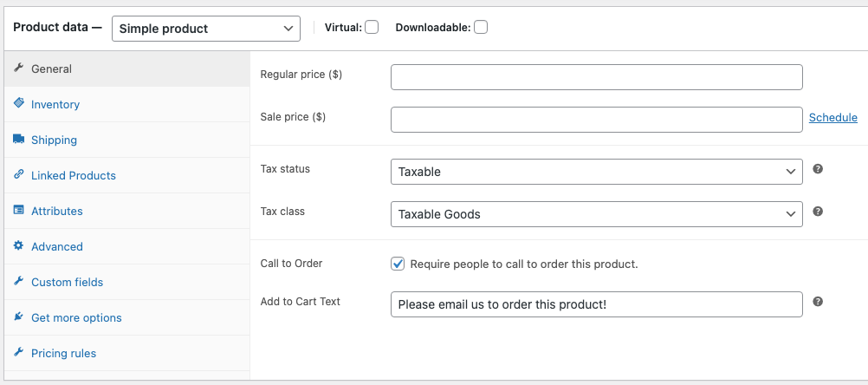Enable the Virtual checkbox
The image size is (868, 385).
pyautogui.click(x=372, y=27)
